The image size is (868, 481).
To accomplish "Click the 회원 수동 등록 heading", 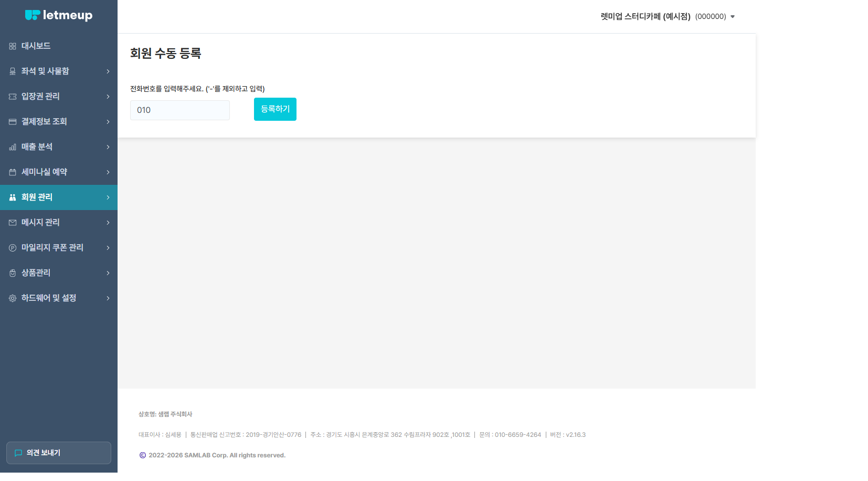I will pyautogui.click(x=166, y=53).
